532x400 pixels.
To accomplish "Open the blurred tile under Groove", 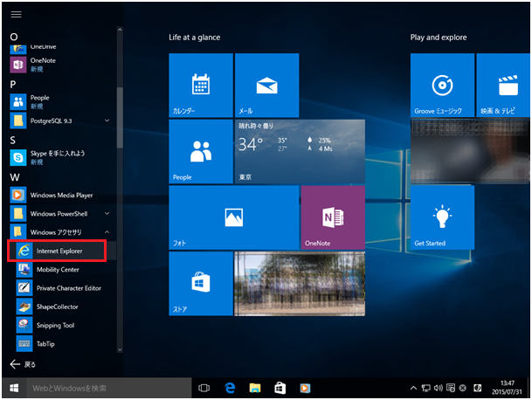I will (x=470, y=151).
